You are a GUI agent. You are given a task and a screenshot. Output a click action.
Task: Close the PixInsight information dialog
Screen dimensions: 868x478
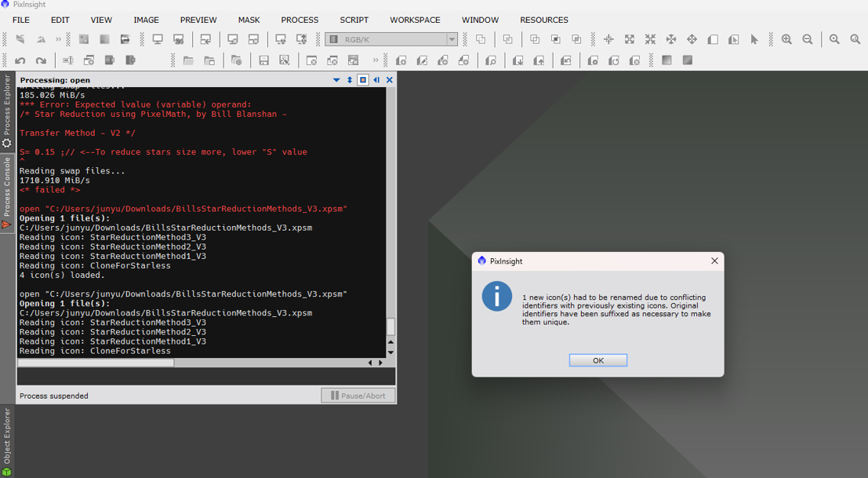tap(714, 261)
